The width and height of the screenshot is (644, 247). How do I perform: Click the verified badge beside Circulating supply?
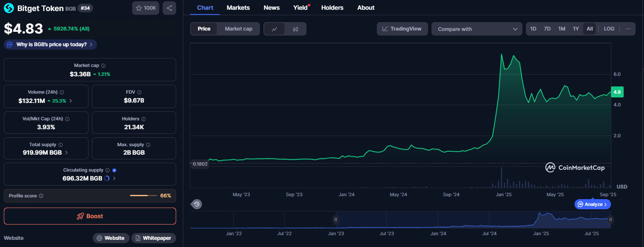tap(114, 170)
